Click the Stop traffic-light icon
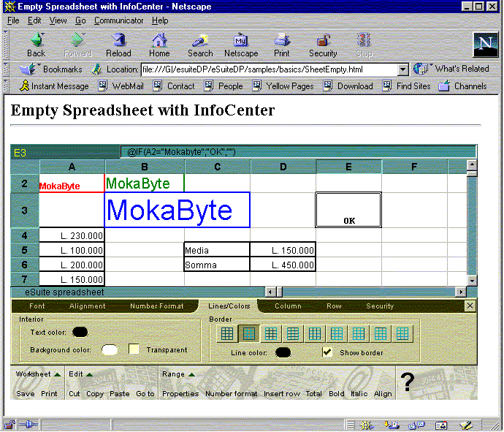This screenshot has width=504, height=432. 364,40
